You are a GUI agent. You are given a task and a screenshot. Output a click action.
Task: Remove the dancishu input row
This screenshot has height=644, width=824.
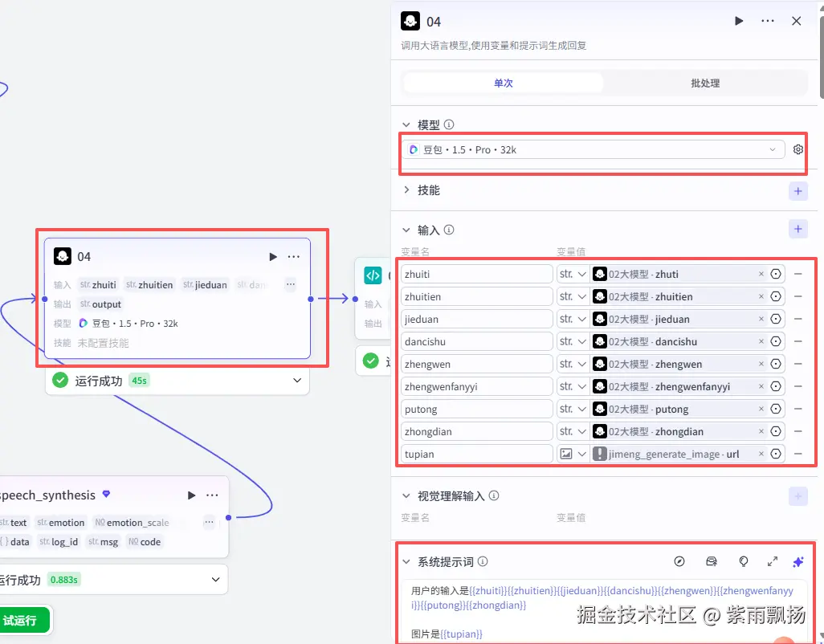click(797, 341)
